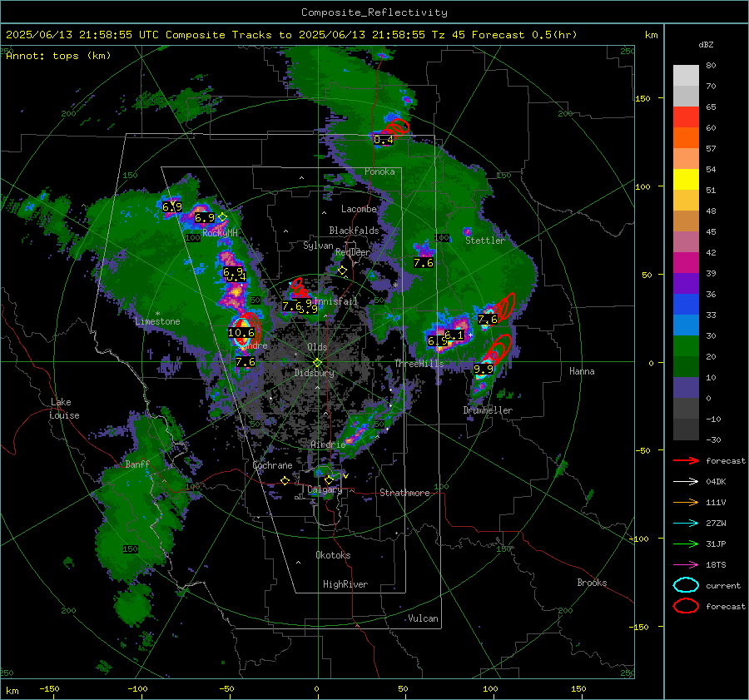Screen dimensions: 749x700
Task: Click the Blackfalds city label
Action: pos(354,231)
